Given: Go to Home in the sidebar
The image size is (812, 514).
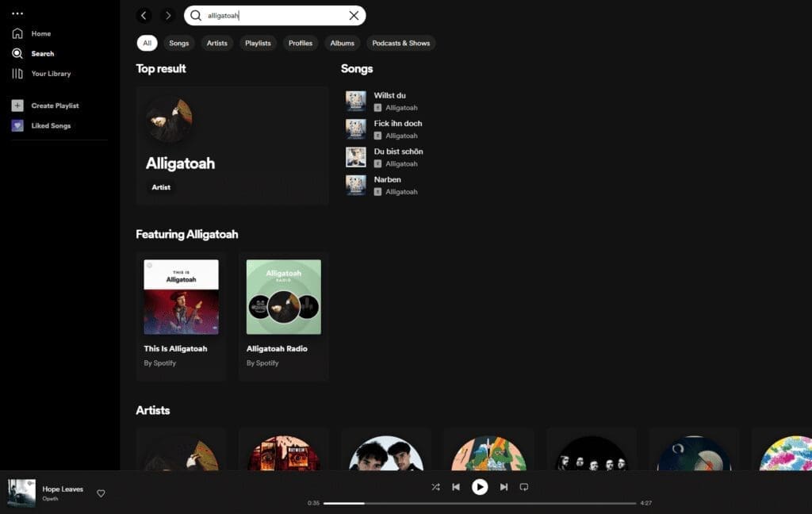Looking at the screenshot, I should pos(32,33).
